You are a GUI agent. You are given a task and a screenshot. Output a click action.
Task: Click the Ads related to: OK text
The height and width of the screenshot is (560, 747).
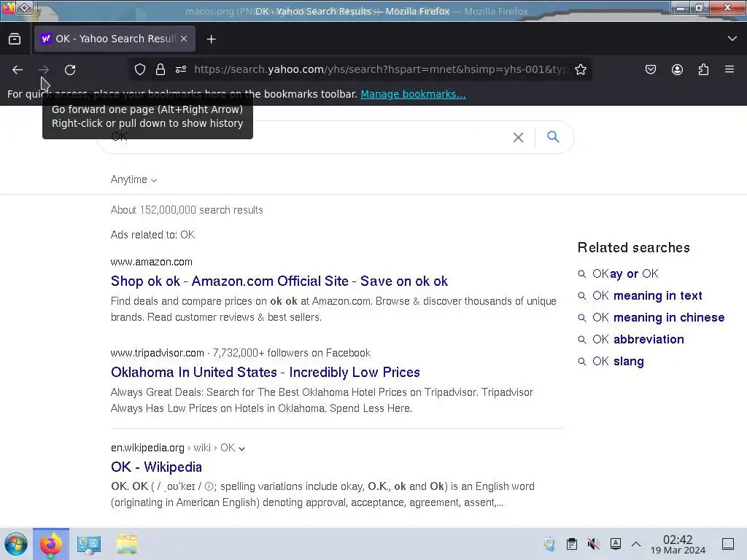coord(152,235)
